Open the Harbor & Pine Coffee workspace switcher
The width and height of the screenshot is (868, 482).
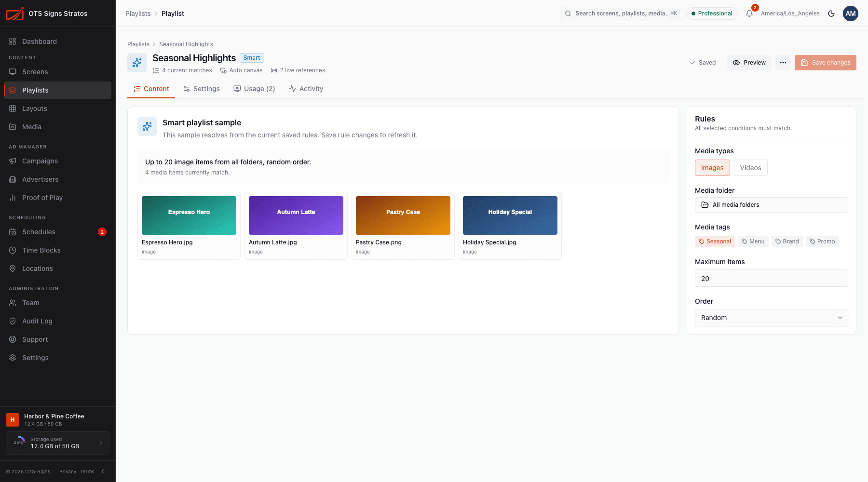(x=57, y=420)
